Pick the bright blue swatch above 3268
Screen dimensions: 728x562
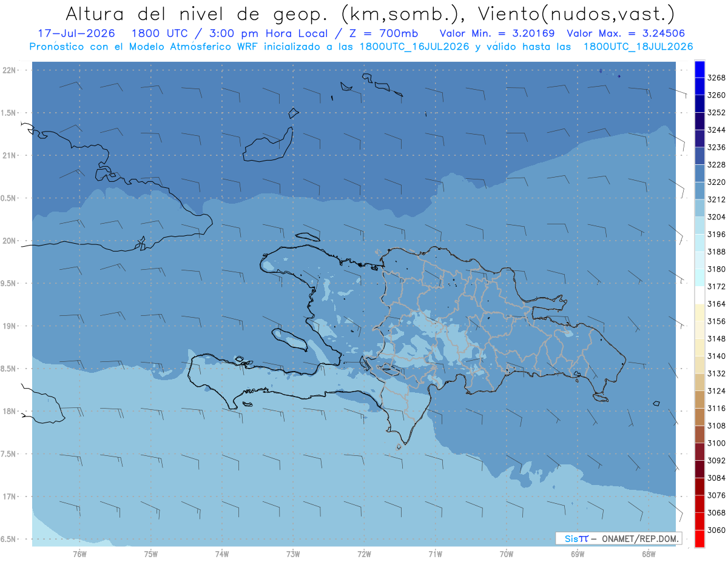699,69
